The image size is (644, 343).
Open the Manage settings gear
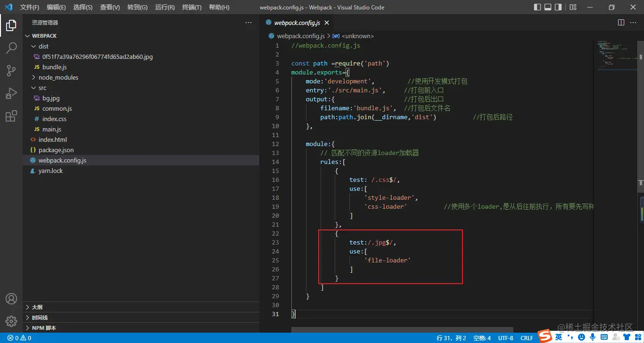11,321
